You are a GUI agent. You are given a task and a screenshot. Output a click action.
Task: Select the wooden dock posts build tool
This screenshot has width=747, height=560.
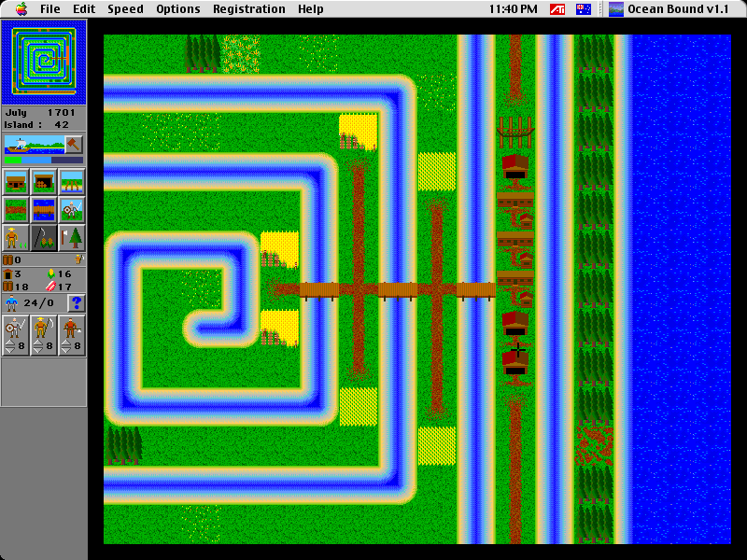(x=72, y=182)
